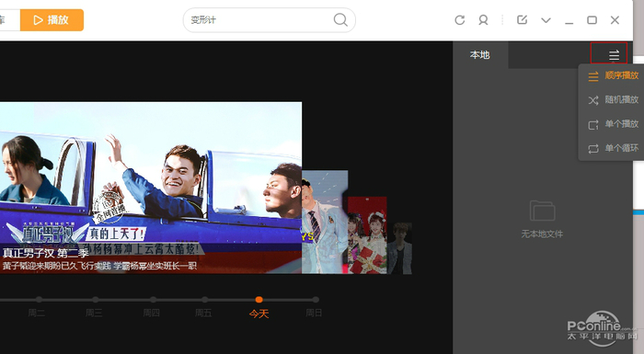The image size is (644, 354).
Task: Select the 周四 timeline marker
Action: click(x=153, y=300)
